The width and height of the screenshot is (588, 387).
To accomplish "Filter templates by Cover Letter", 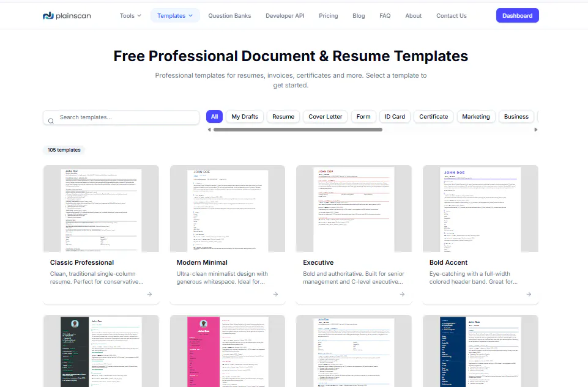I will (x=326, y=117).
